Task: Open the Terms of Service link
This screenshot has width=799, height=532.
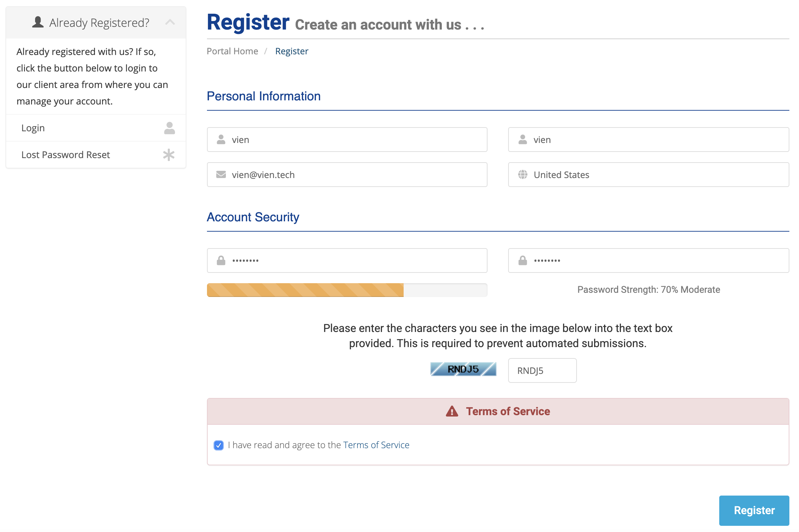Action: [x=376, y=445]
